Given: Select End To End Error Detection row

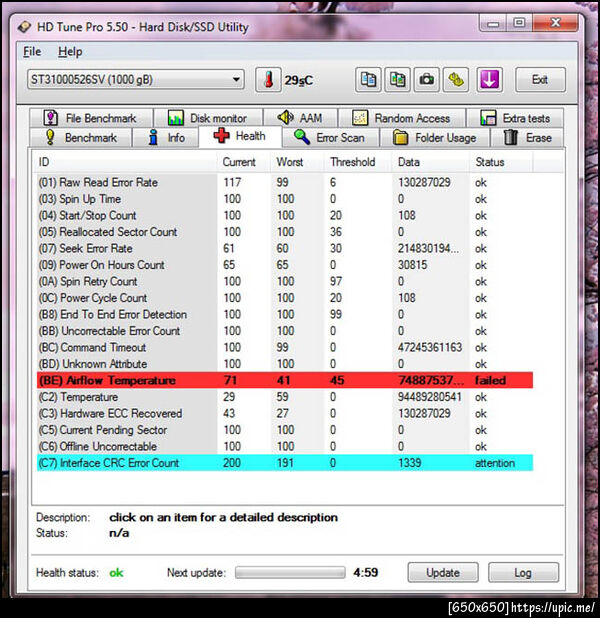Looking at the screenshot, I should 285,315.
